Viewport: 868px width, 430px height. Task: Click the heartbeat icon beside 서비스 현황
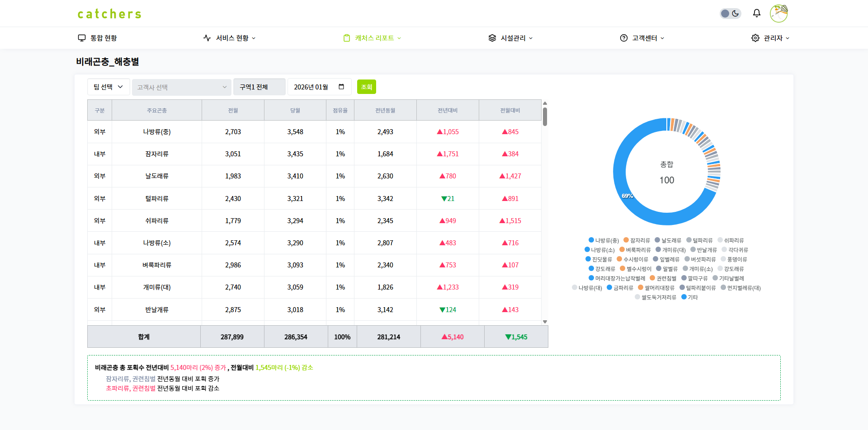(x=207, y=38)
